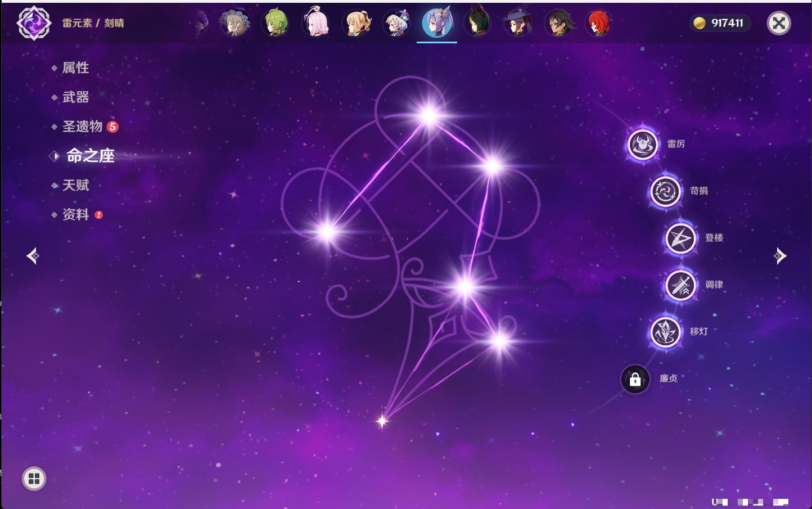Open the 移灯 constellation node

665,332
